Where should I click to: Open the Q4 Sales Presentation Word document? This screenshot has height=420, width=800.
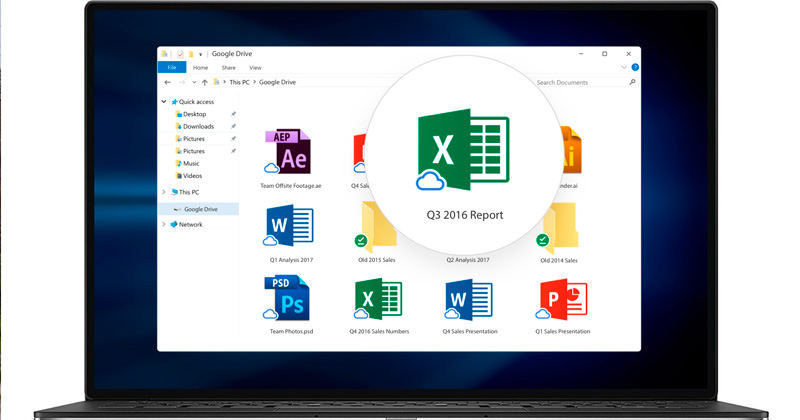pyautogui.click(x=469, y=299)
